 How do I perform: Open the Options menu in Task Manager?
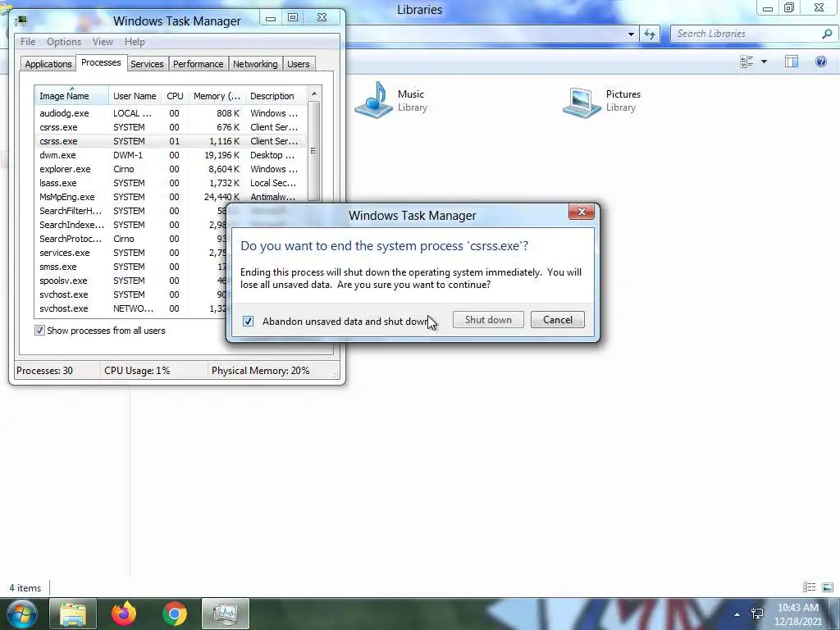64,42
